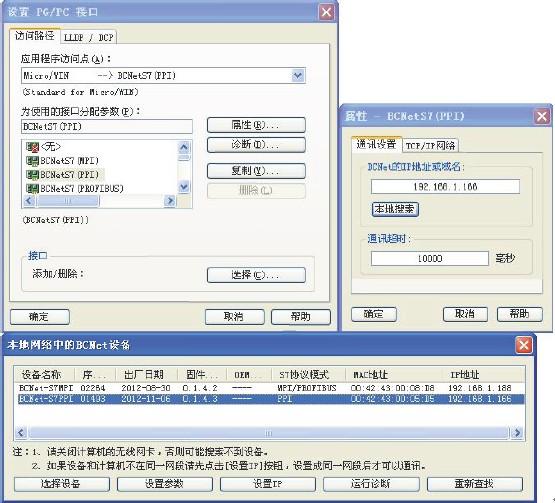The image size is (555, 503).
Task: Click the BCNetS7 (MPI) adapter icon
Action: [x=33, y=161]
